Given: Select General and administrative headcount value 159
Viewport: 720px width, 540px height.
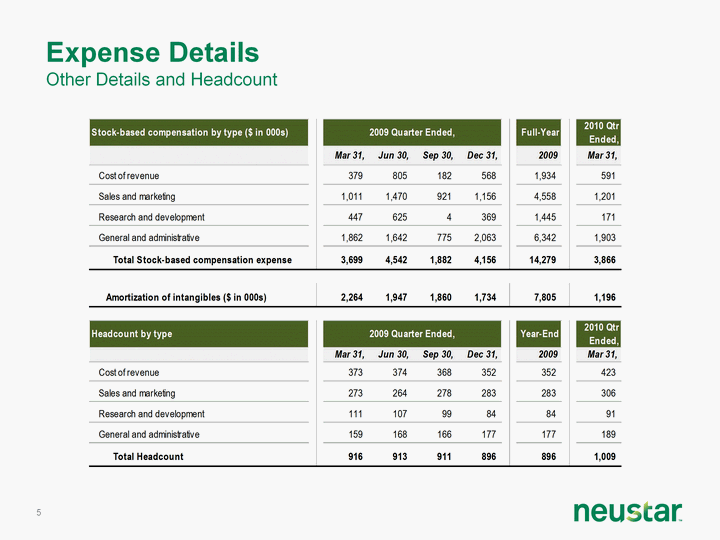Looking at the screenshot, I should (x=355, y=434).
